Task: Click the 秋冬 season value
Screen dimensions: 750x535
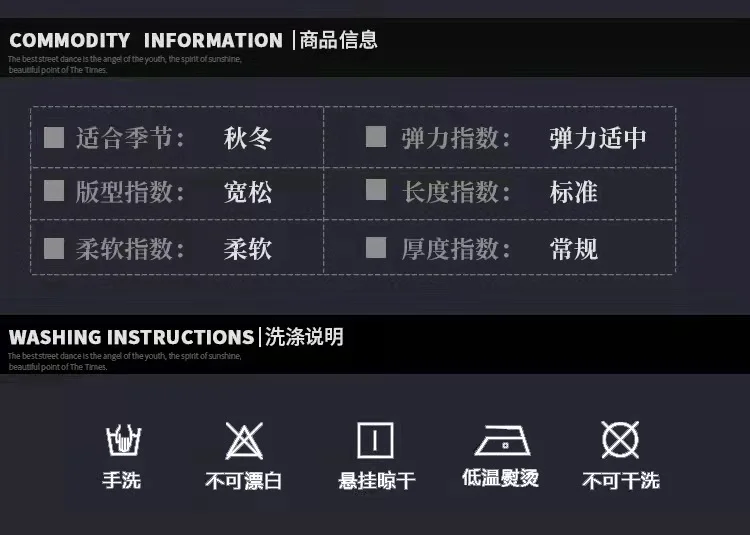Action: click(248, 138)
